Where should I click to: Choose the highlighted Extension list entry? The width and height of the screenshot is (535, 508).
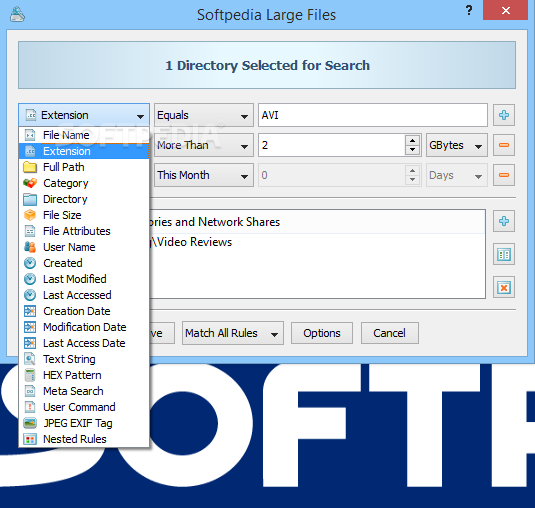click(84, 151)
